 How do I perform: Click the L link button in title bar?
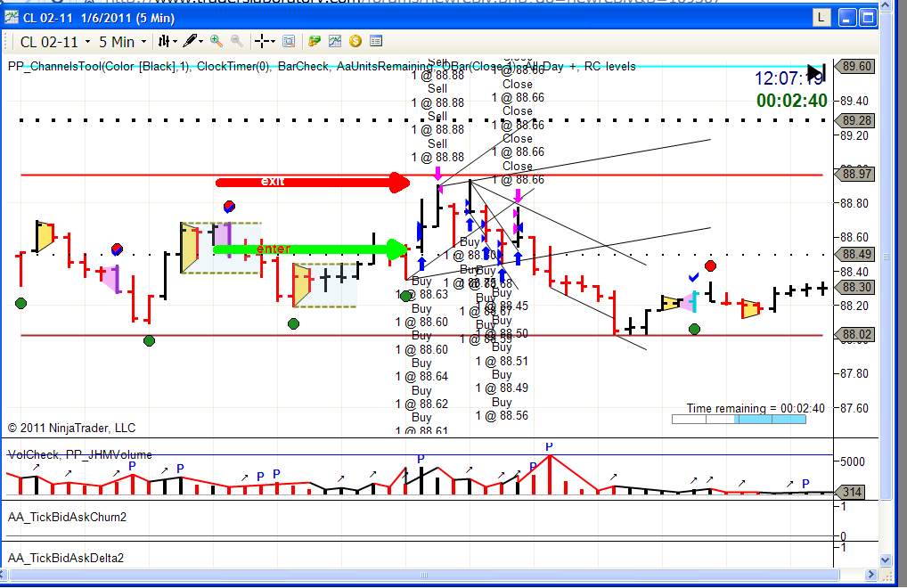(821, 18)
